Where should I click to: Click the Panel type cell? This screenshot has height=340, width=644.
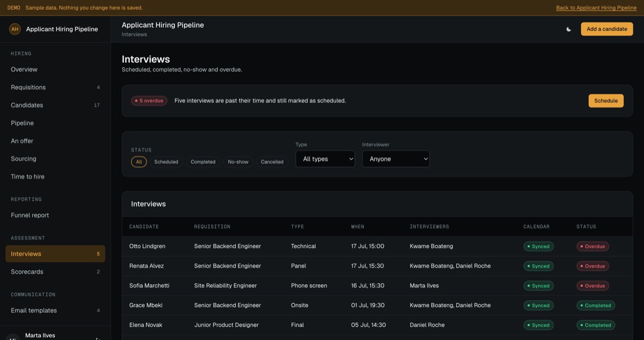(x=298, y=266)
